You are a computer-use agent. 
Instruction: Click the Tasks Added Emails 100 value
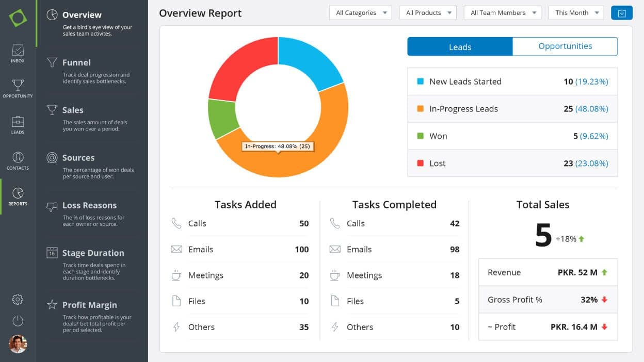click(302, 250)
